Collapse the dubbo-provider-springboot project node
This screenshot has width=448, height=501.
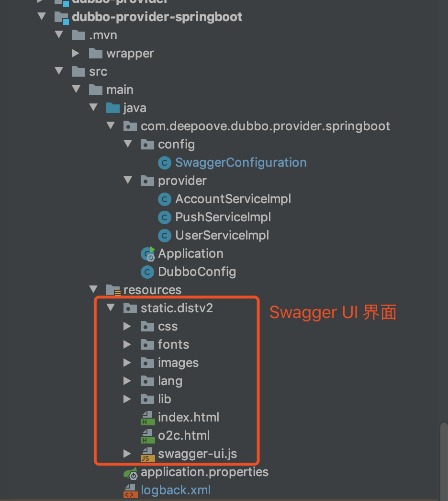coord(42,16)
